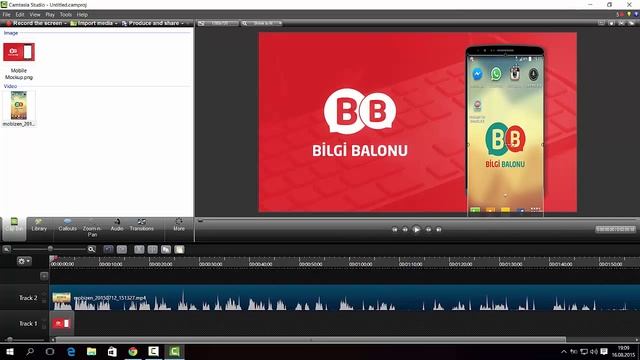This screenshot has height=360, width=640.
Task: Detach preview window icon
Action: pos(631,23)
